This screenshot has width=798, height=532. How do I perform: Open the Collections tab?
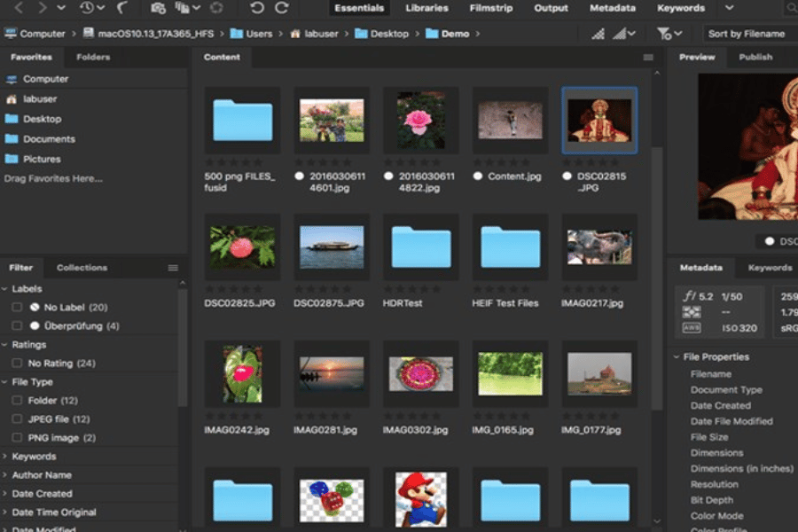pos(82,268)
